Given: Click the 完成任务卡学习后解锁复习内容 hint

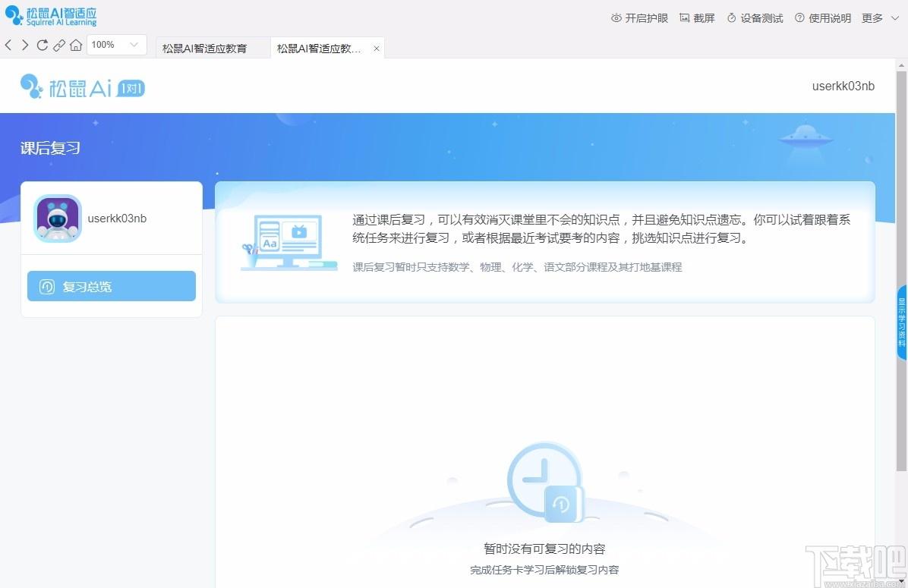Looking at the screenshot, I should click(544, 570).
